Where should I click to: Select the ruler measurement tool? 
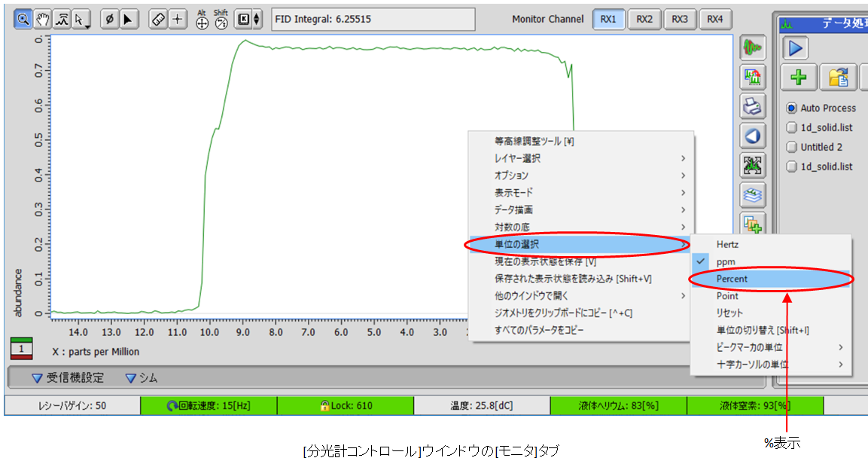(x=157, y=19)
